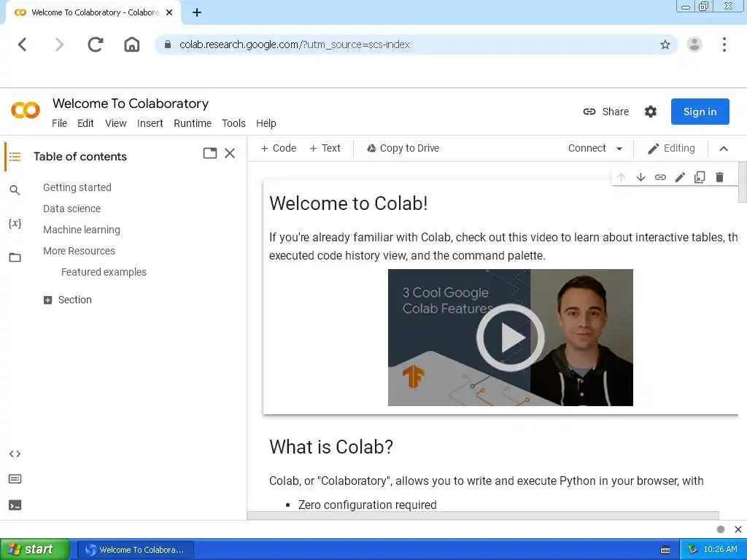Open the Edit menu
Viewport: 747px width, 560px height.
[x=85, y=123]
